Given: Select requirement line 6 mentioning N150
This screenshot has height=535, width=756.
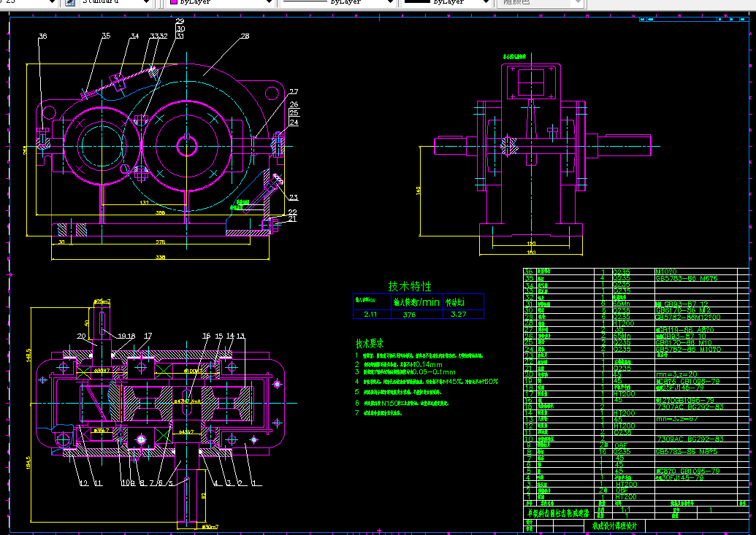Looking at the screenshot, I should [402, 403].
